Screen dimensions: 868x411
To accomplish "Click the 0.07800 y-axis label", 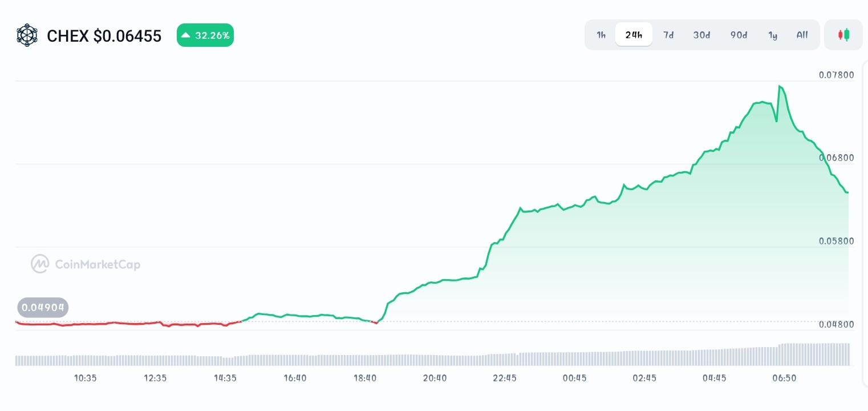I will (836, 75).
